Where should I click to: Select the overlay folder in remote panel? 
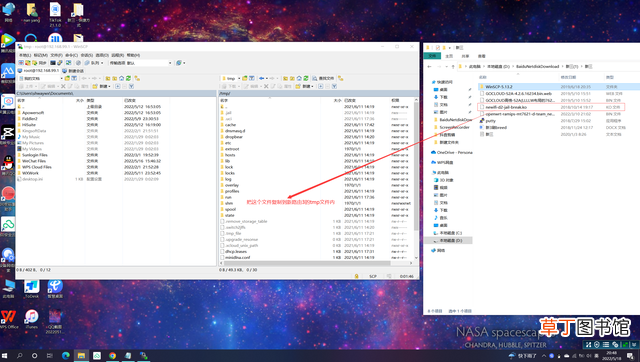231,185
